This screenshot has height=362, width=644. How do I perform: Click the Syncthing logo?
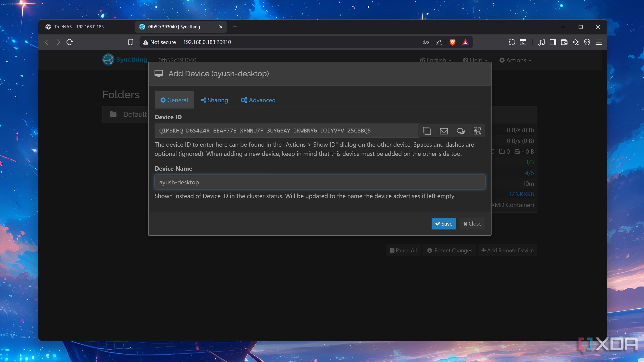pyautogui.click(x=125, y=59)
